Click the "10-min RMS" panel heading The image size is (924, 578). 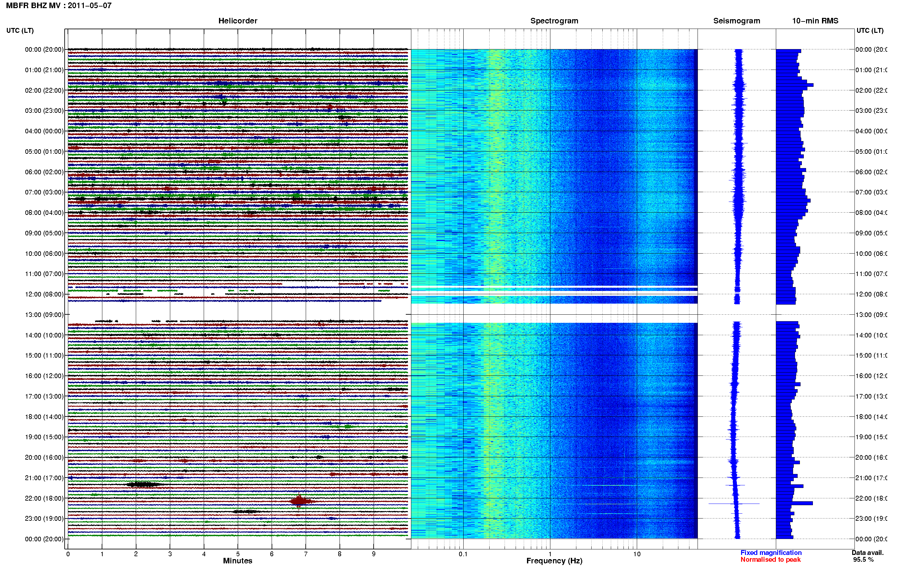tap(815, 21)
